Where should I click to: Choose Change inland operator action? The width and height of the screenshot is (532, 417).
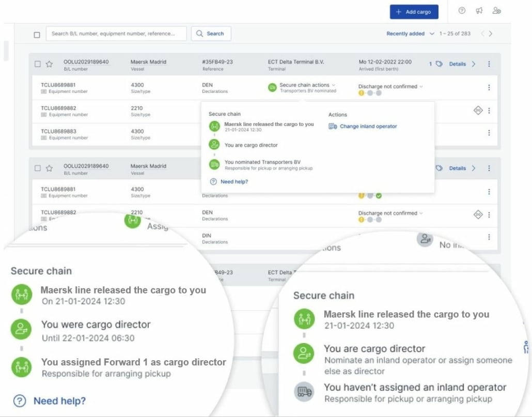point(368,126)
